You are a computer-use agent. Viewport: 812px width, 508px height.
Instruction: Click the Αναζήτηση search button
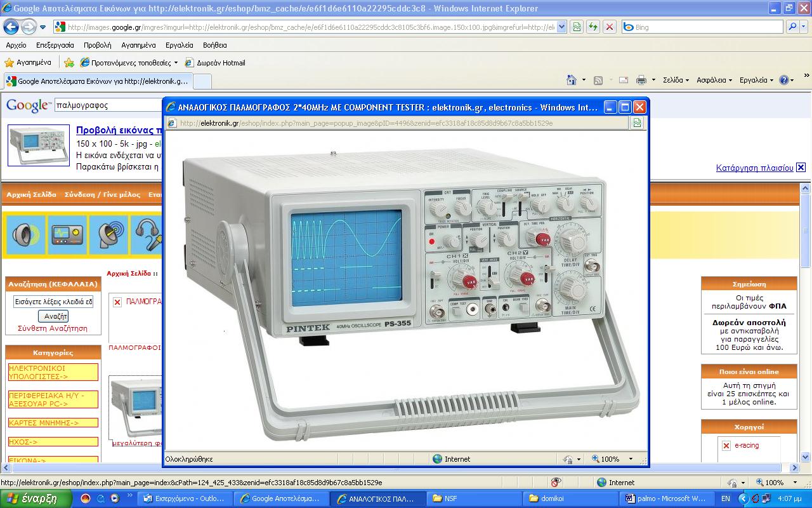(53, 316)
